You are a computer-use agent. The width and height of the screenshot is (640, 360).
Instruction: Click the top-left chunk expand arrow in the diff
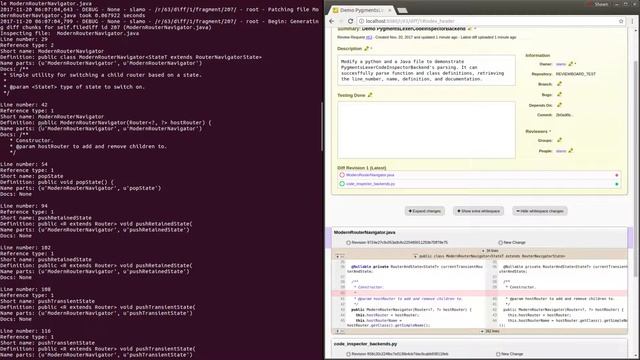click(338, 256)
